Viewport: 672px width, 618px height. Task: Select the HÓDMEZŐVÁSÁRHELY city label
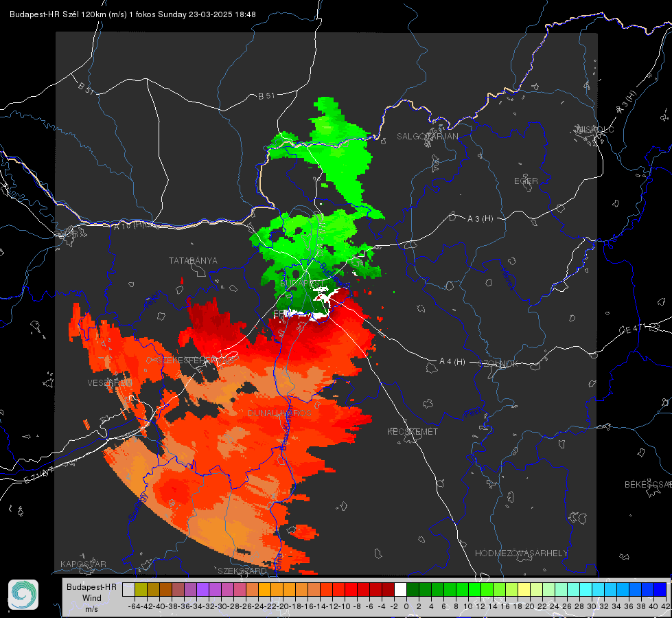pos(521,553)
